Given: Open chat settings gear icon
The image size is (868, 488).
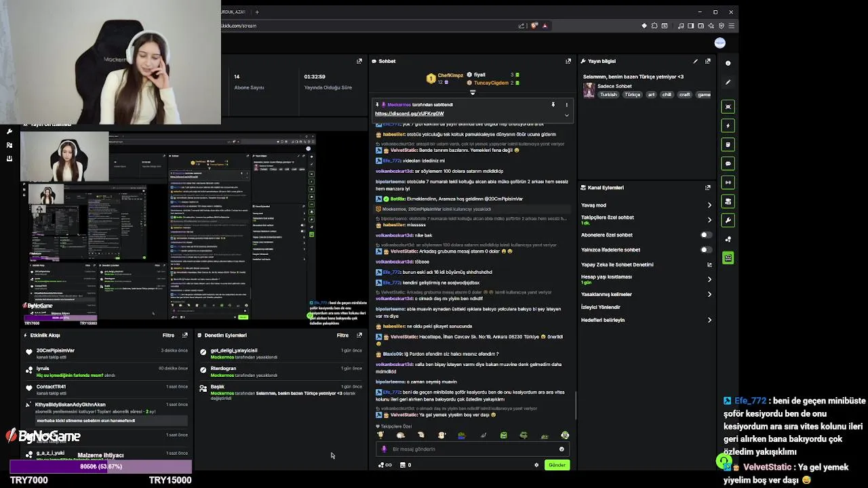Looking at the screenshot, I should [536, 465].
